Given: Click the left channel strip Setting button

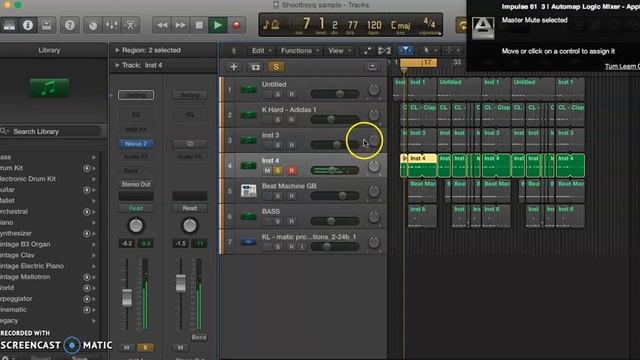Looking at the screenshot, I should tap(136, 95).
